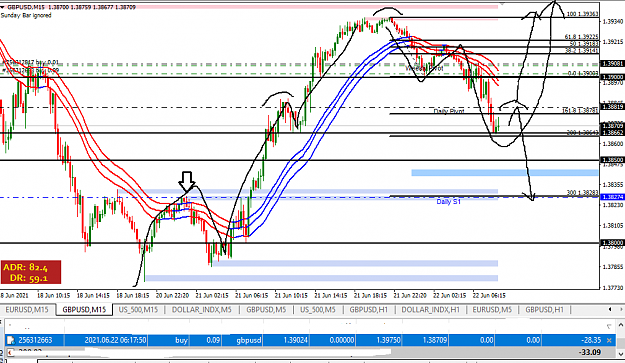Open the DOLLAR_INDX,H1 chart tab

430,310
